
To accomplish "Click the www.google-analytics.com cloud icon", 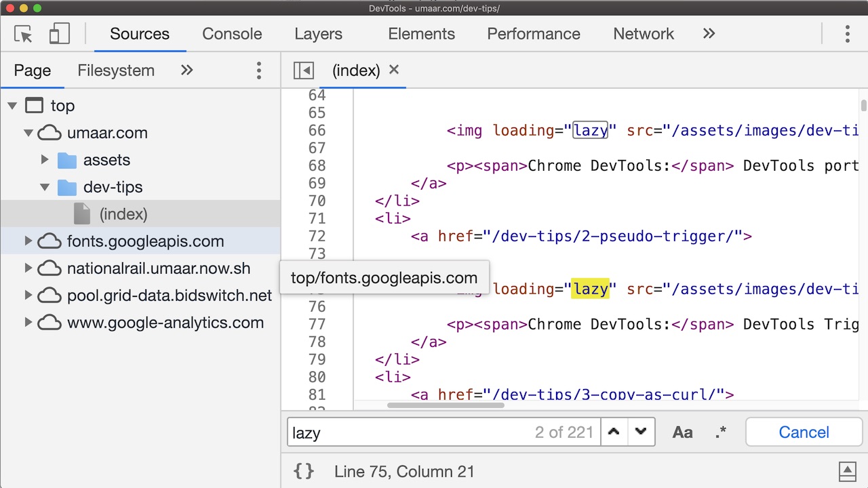I will tap(50, 323).
